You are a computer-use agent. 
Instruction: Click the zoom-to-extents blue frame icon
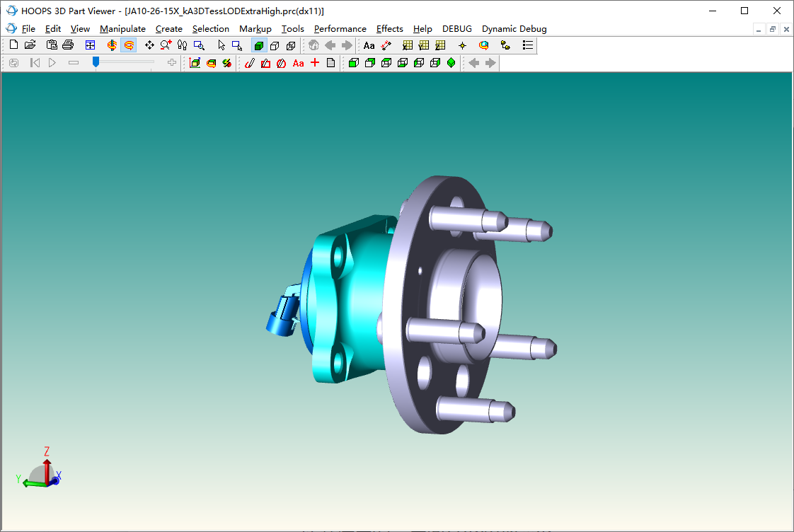90,45
